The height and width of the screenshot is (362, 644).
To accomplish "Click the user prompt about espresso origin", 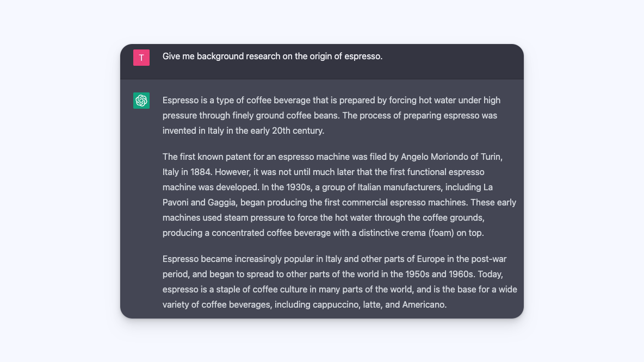I will click(273, 56).
